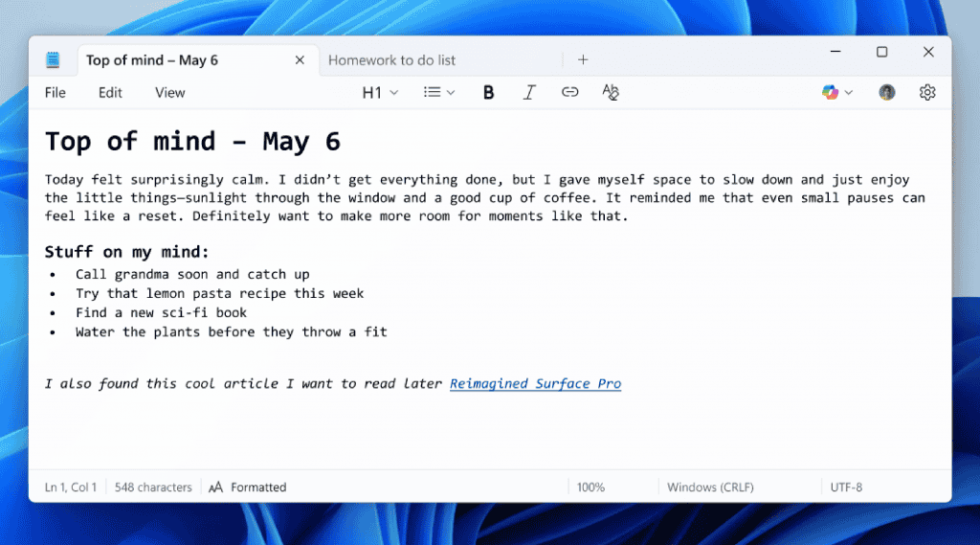This screenshot has width=980, height=545.
Task: Expand the H1 heading style dropdown
Action: click(380, 92)
